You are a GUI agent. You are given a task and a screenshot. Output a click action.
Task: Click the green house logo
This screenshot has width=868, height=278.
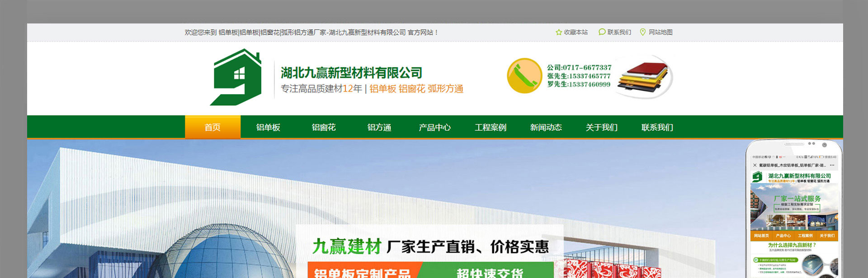(x=236, y=77)
